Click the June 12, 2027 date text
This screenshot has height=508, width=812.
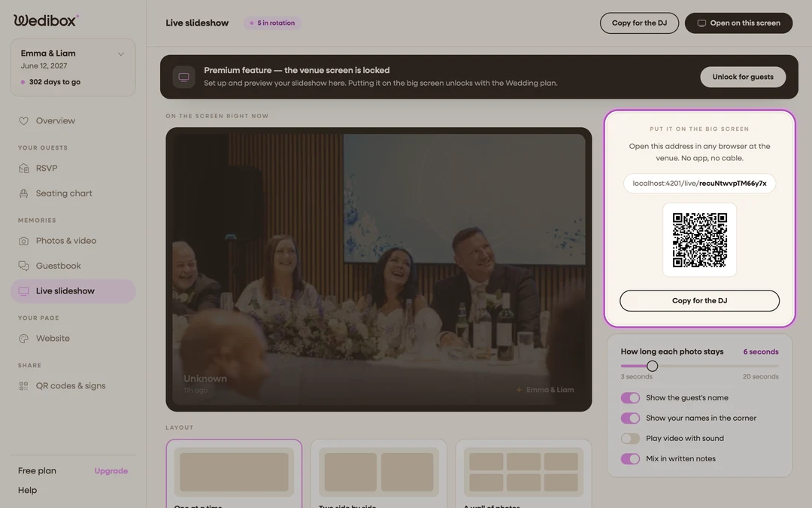point(44,65)
